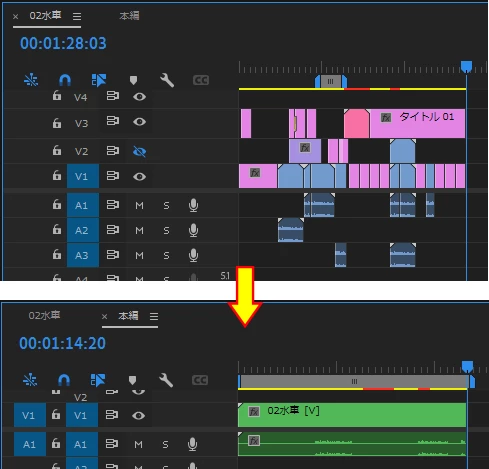Click upper timeline playhead marker

pyautogui.click(x=466, y=66)
